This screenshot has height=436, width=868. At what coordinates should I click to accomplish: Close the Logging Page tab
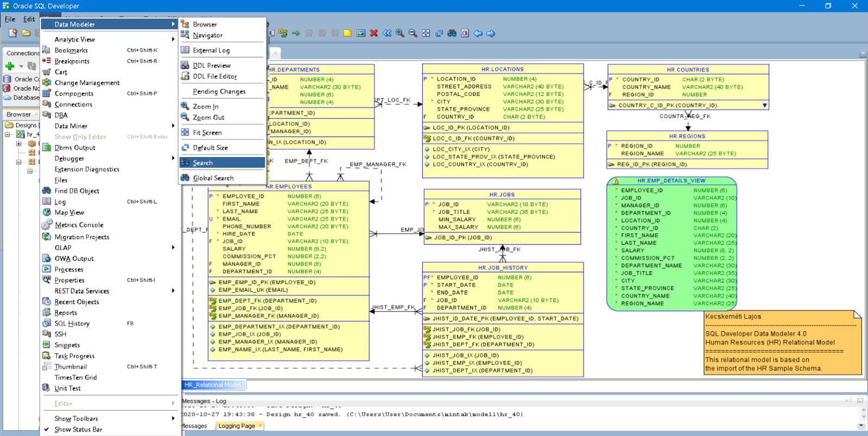(x=260, y=426)
